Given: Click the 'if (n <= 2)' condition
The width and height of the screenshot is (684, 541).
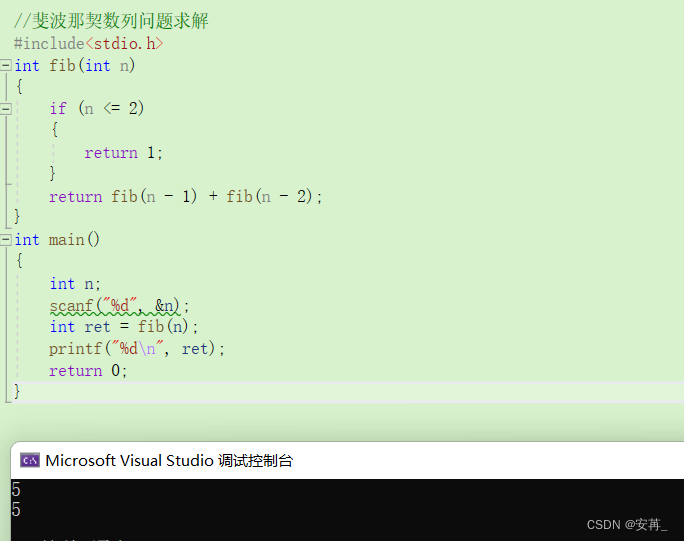Looking at the screenshot, I should click(x=96, y=108).
